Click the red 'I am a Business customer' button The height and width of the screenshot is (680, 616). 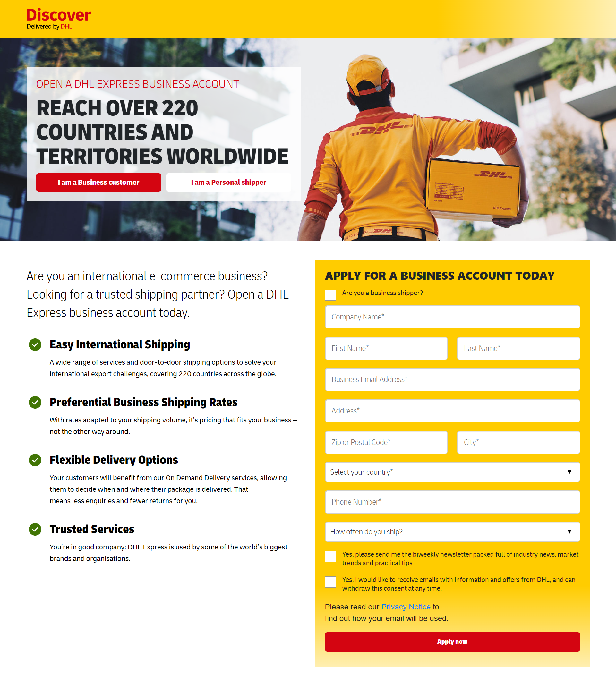tap(98, 182)
